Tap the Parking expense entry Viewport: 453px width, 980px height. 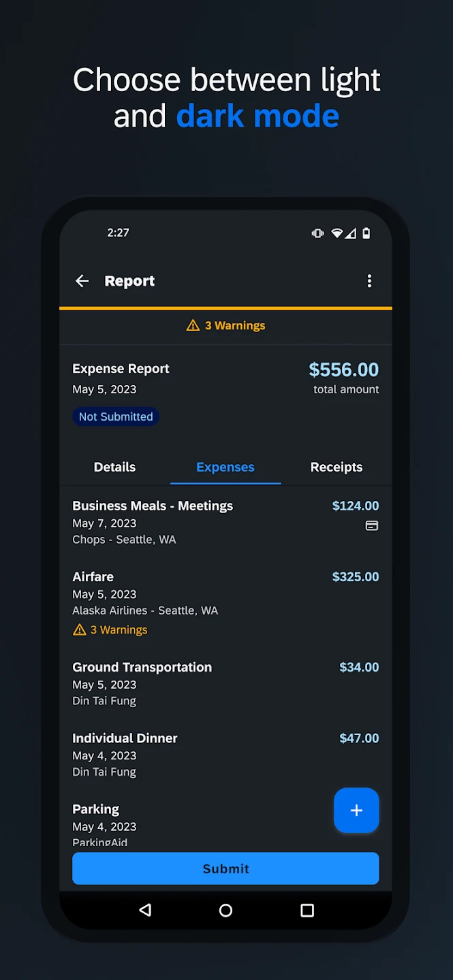click(x=96, y=809)
